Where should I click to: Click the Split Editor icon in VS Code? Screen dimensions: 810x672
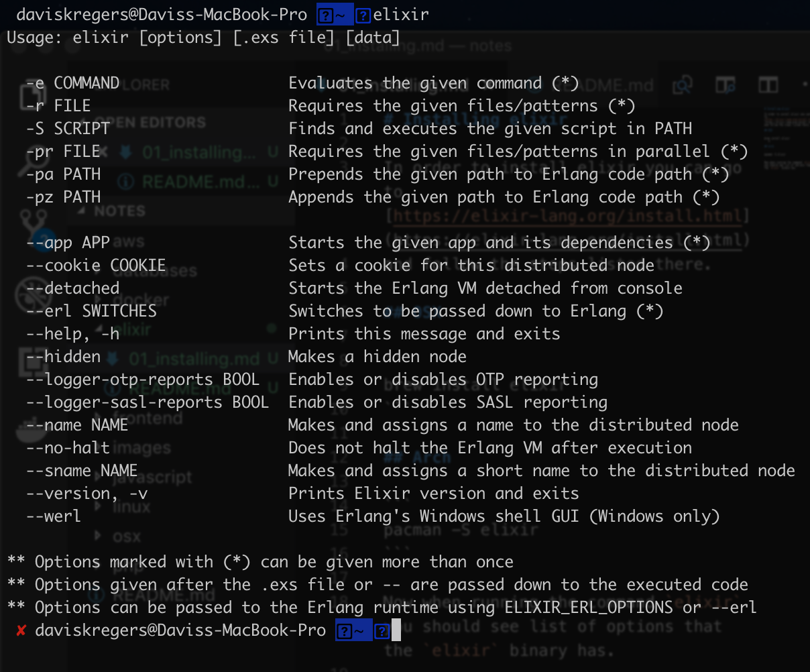tap(768, 85)
